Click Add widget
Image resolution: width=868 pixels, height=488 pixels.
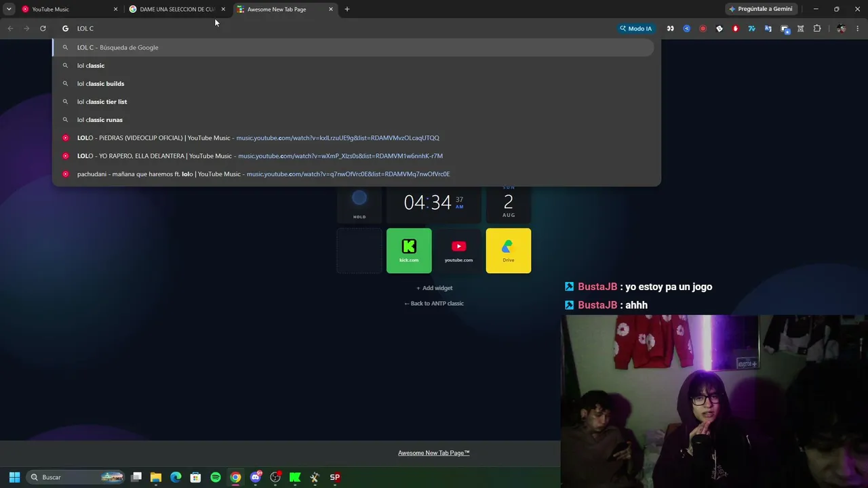(434, 288)
